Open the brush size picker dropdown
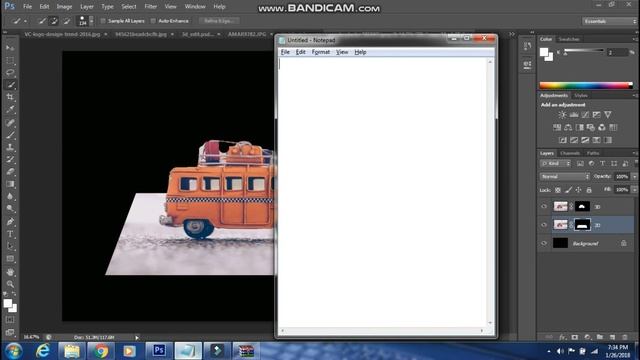640x360 pixels. tap(91, 21)
